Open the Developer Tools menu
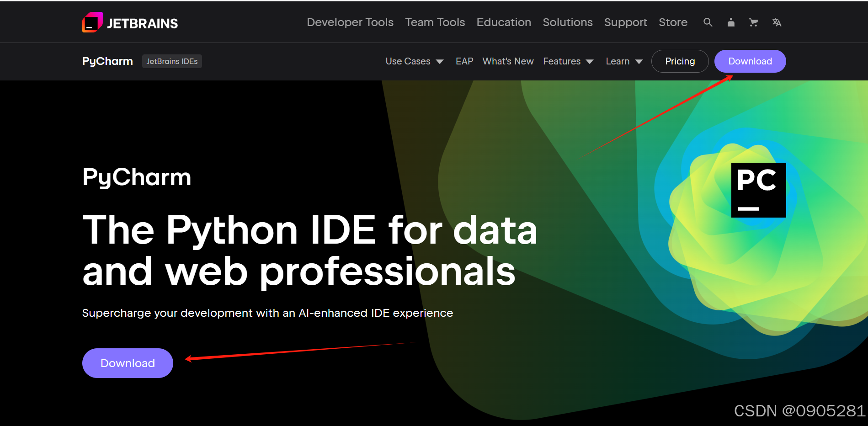The image size is (868, 426). click(x=350, y=22)
